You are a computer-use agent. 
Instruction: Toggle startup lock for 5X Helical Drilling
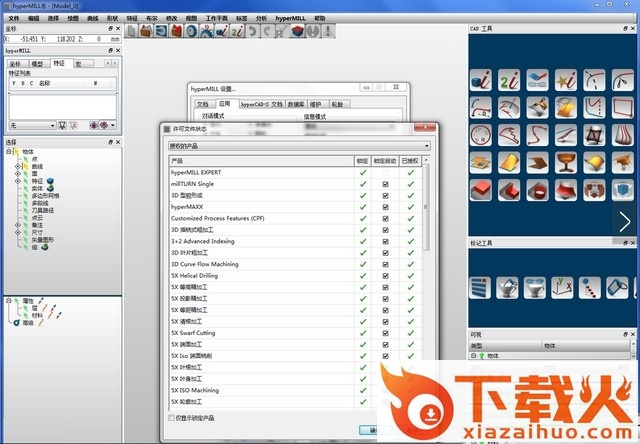(x=385, y=275)
